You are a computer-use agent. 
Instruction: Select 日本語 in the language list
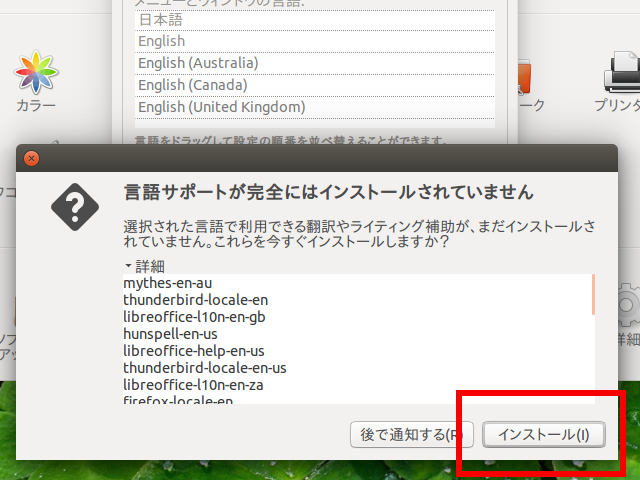click(x=314, y=20)
